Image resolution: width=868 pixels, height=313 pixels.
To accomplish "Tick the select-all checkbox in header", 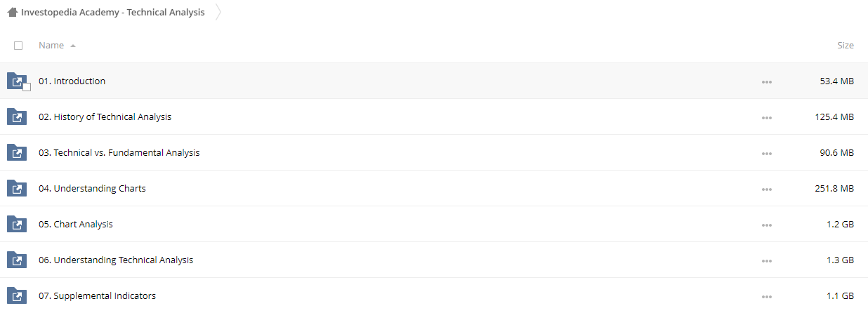I will pos(18,46).
